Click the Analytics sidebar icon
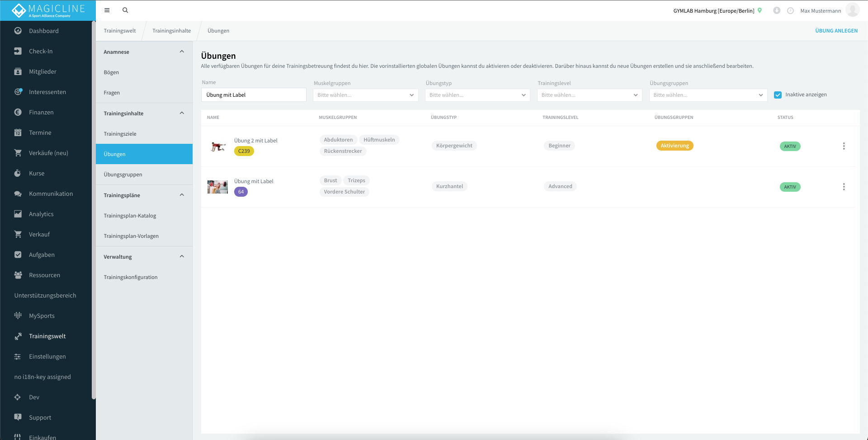The image size is (868, 440). 18,214
